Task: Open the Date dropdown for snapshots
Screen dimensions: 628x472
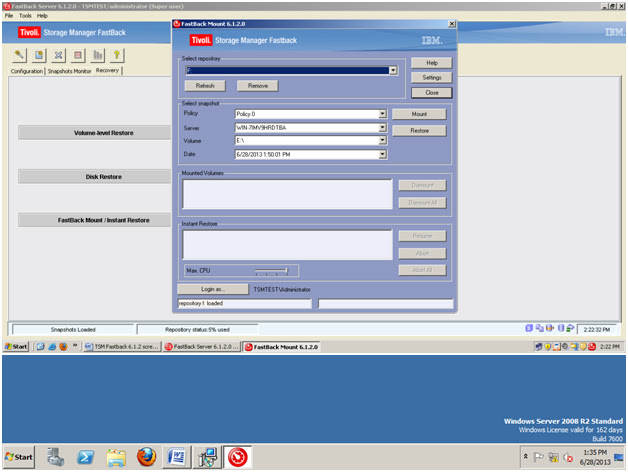Action: pos(382,154)
